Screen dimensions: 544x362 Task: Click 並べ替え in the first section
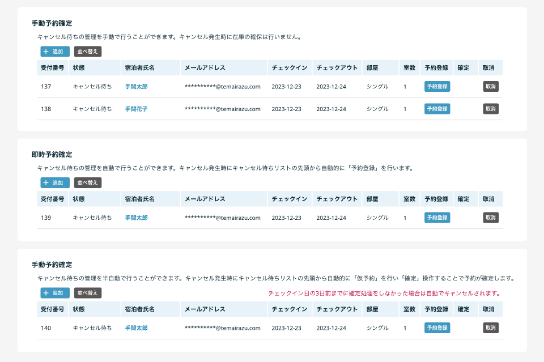(x=88, y=51)
